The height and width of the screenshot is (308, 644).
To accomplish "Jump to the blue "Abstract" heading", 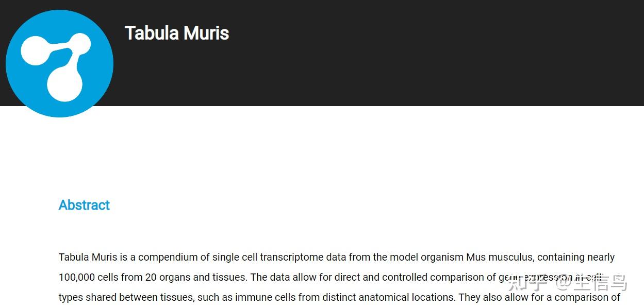I will [x=84, y=205].
